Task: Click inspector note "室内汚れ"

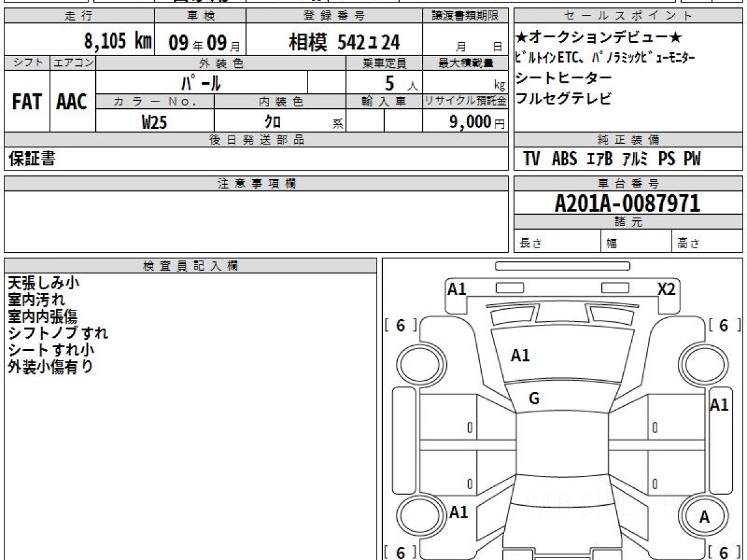Action: click(x=36, y=300)
